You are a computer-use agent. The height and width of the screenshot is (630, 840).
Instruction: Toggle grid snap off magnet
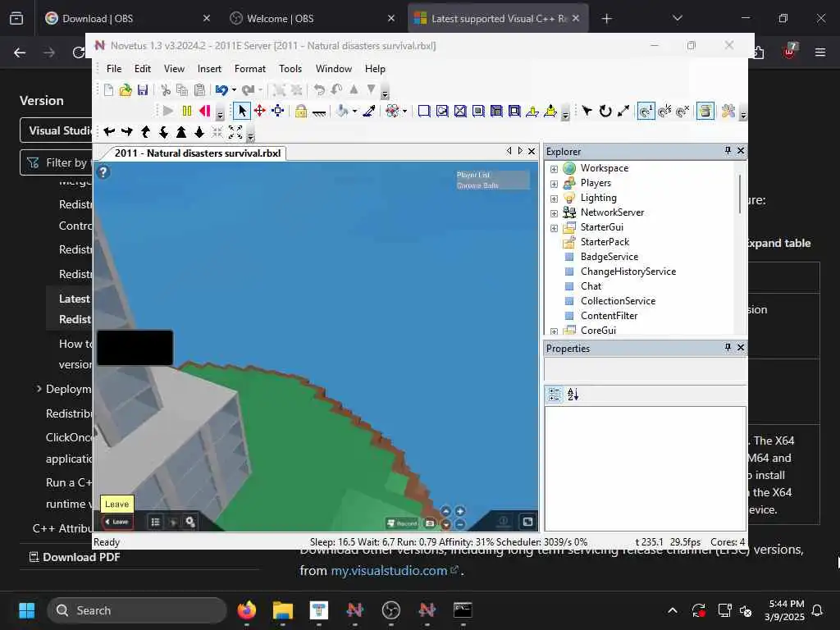pos(682,111)
